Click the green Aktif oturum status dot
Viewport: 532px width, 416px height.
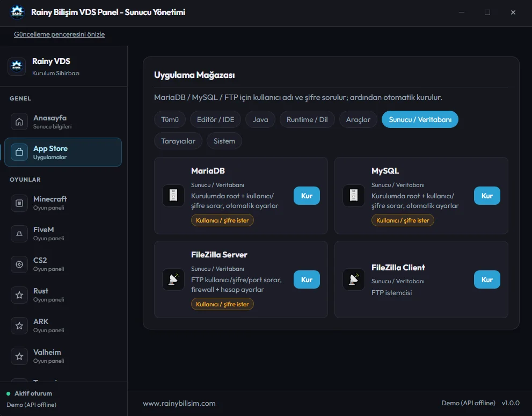click(9, 393)
